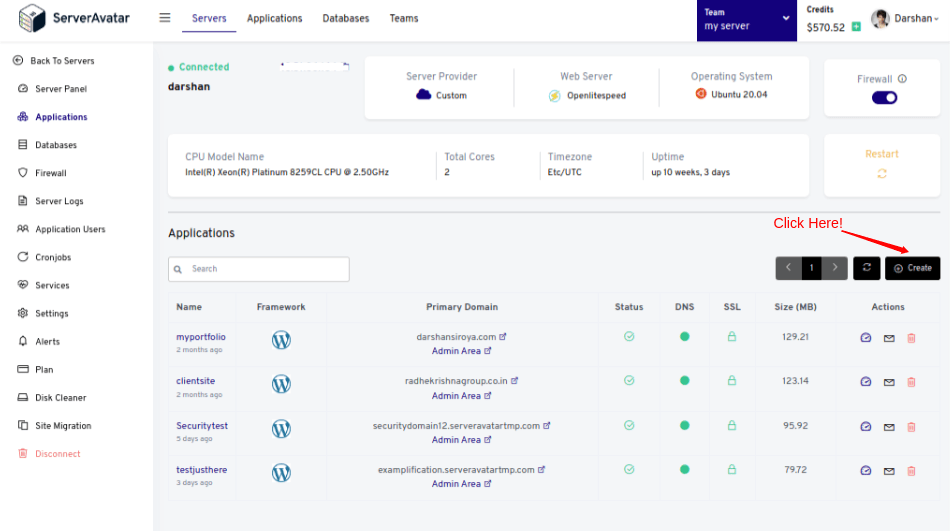Go to next page with right chevron
The height and width of the screenshot is (531, 950).
point(834,268)
